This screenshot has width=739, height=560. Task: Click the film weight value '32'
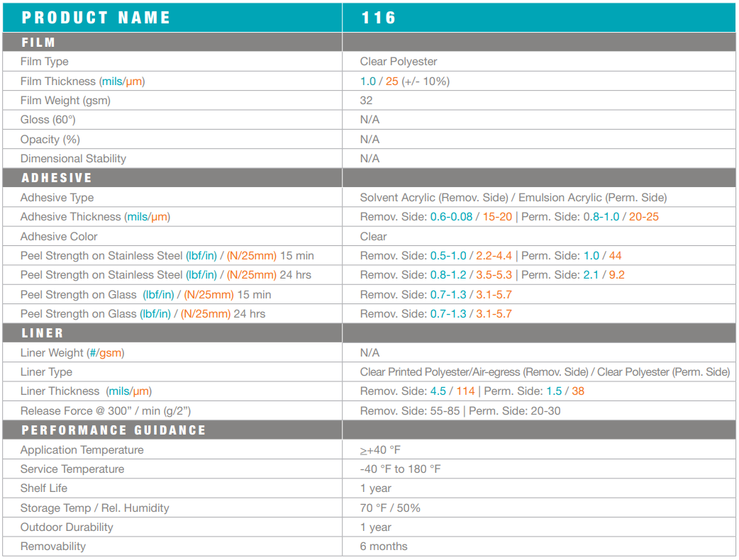[x=366, y=101]
